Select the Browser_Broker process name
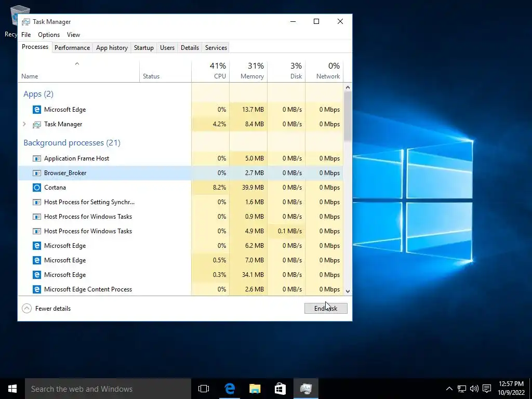532x399 pixels. point(65,173)
